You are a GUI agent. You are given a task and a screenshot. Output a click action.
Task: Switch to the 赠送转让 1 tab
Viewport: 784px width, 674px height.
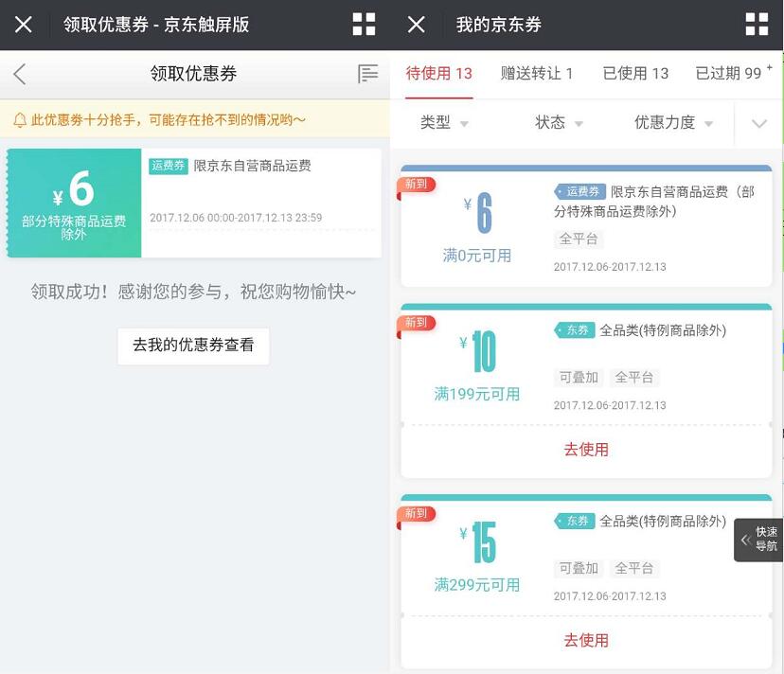[537, 74]
